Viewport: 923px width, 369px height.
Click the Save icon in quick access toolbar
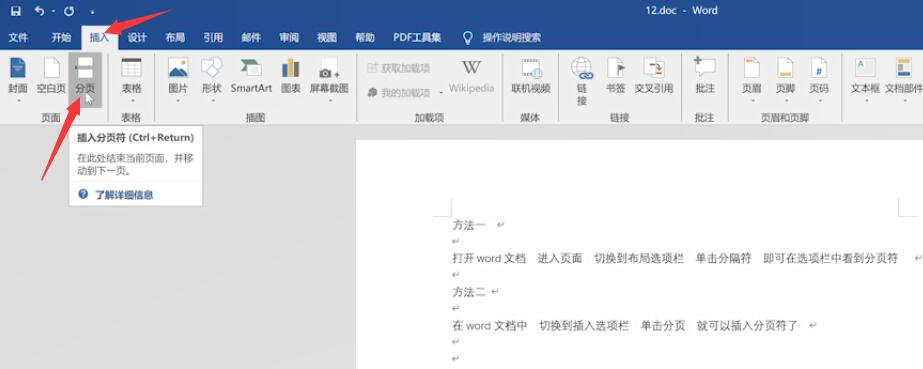click(16, 11)
